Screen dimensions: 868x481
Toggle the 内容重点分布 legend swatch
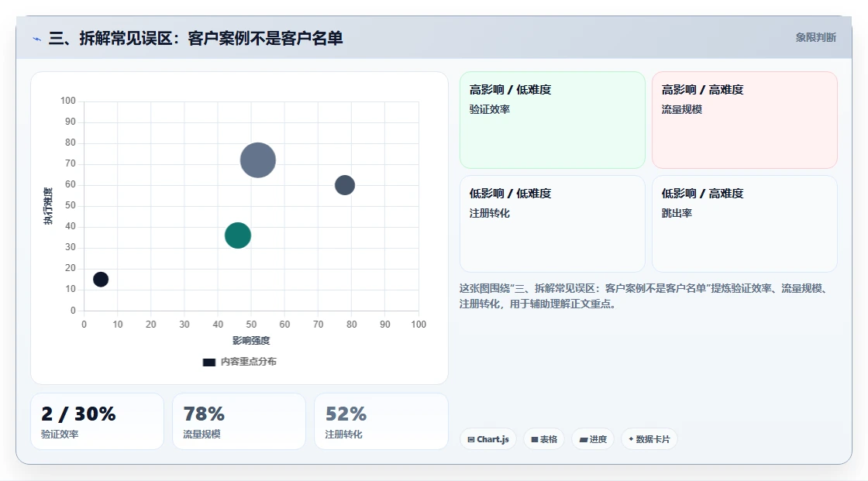(x=208, y=362)
